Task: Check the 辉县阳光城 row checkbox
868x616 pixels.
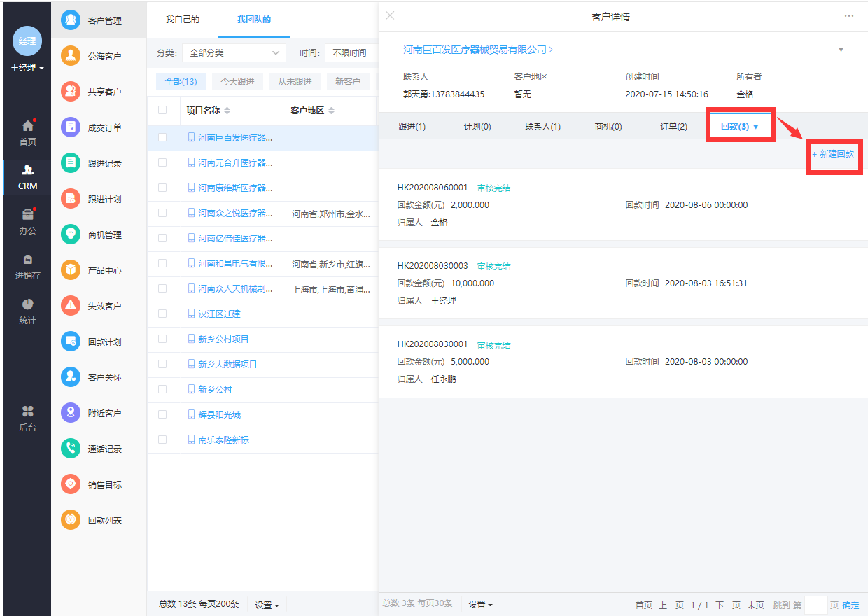Action: 162,414
